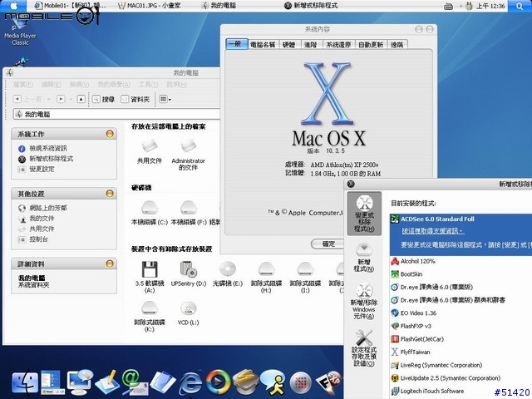Open the 我的最愛(A) menu
This screenshot has width=532, height=399.
[x=114, y=85]
